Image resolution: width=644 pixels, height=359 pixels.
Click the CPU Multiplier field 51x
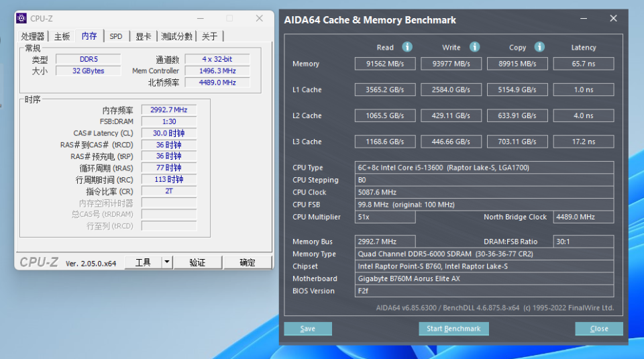(385, 217)
